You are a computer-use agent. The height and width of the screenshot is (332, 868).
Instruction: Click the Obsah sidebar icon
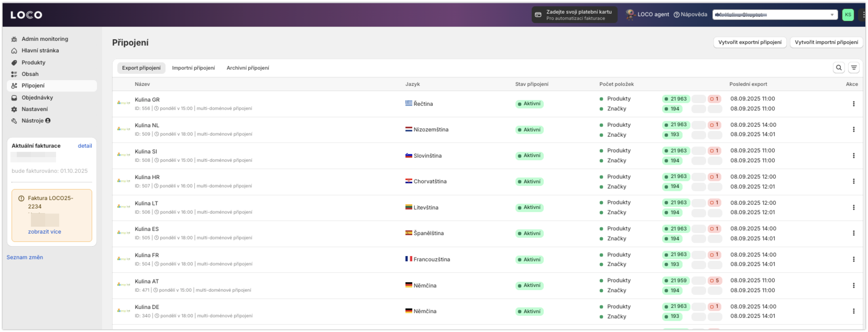[14, 74]
